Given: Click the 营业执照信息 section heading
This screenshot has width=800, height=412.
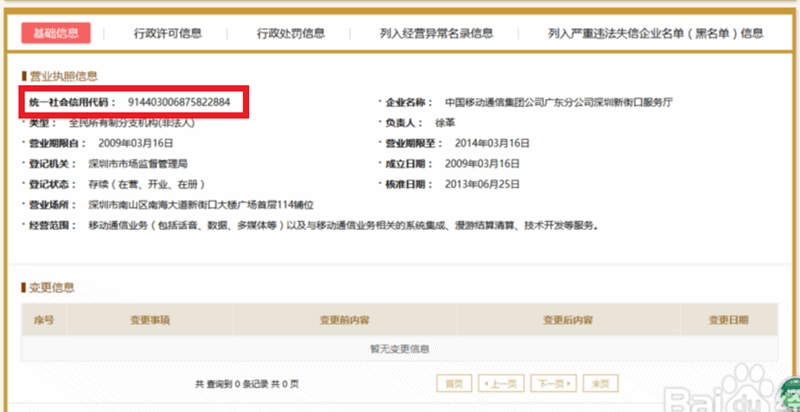Looking at the screenshot, I should tap(62, 76).
